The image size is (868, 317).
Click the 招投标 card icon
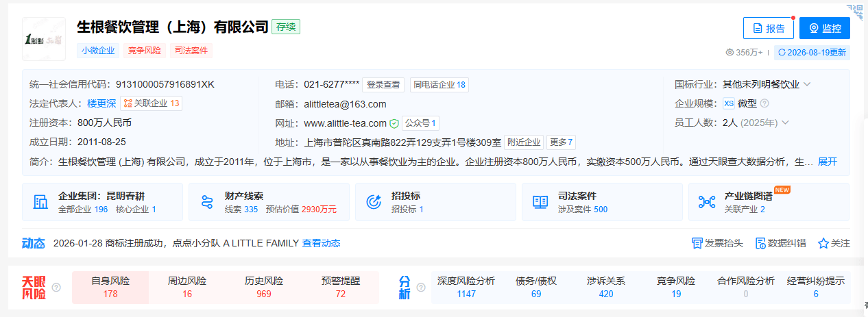pyautogui.click(x=374, y=202)
